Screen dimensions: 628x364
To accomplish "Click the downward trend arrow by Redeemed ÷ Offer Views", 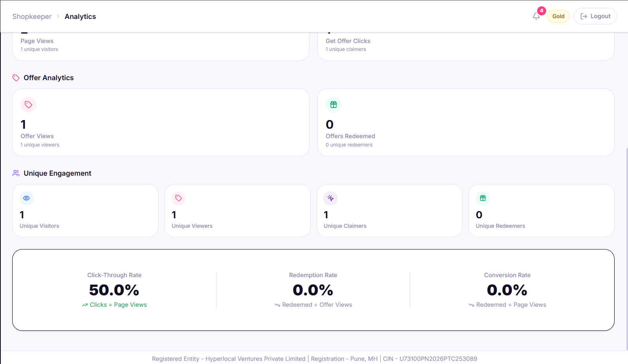I will 277,305.
